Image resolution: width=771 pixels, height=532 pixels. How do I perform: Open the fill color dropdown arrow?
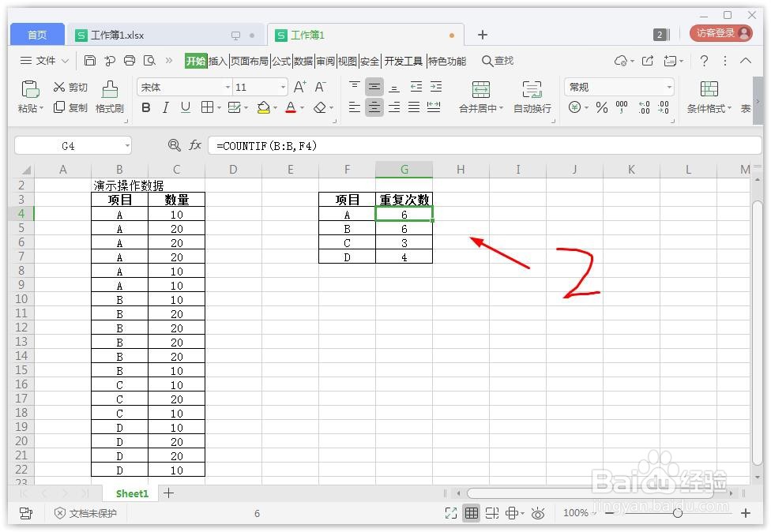click(276, 107)
